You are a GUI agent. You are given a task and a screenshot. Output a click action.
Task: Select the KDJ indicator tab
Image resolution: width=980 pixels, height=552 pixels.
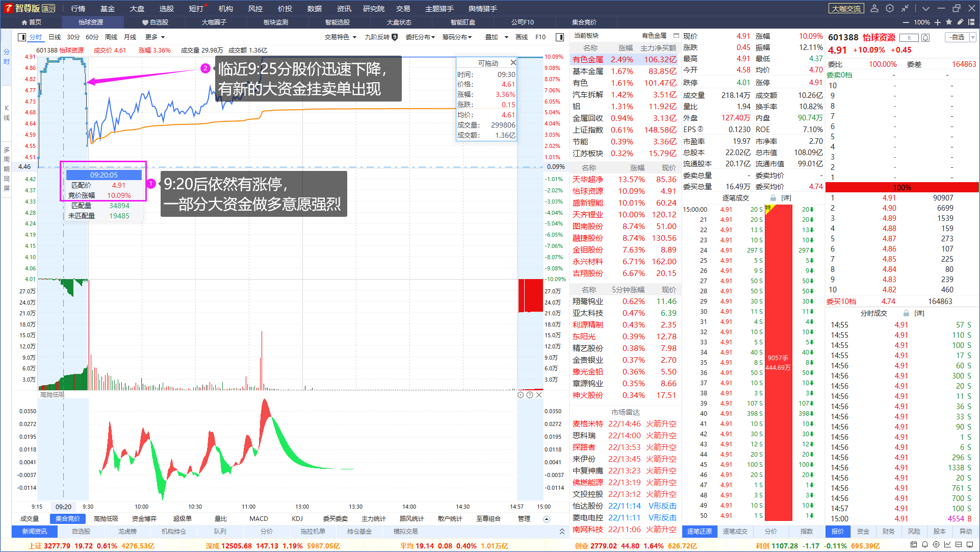[297, 519]
